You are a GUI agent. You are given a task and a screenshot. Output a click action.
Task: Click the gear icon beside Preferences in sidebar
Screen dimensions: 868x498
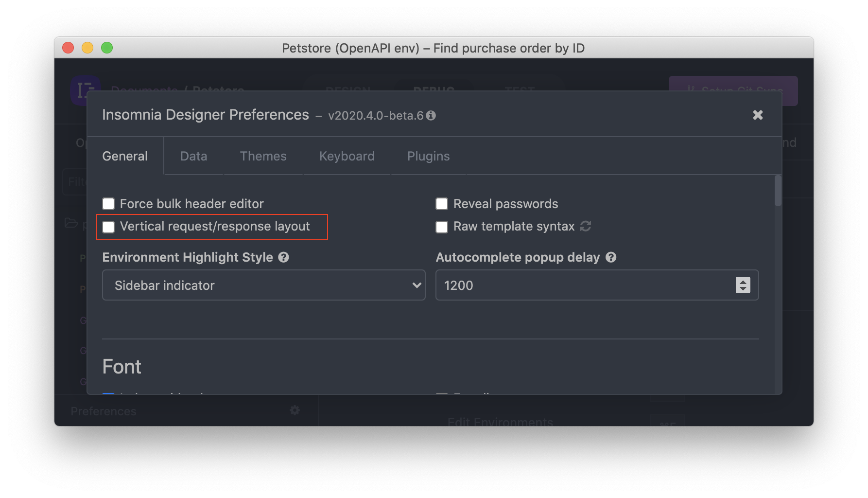(x=295, y=410)
